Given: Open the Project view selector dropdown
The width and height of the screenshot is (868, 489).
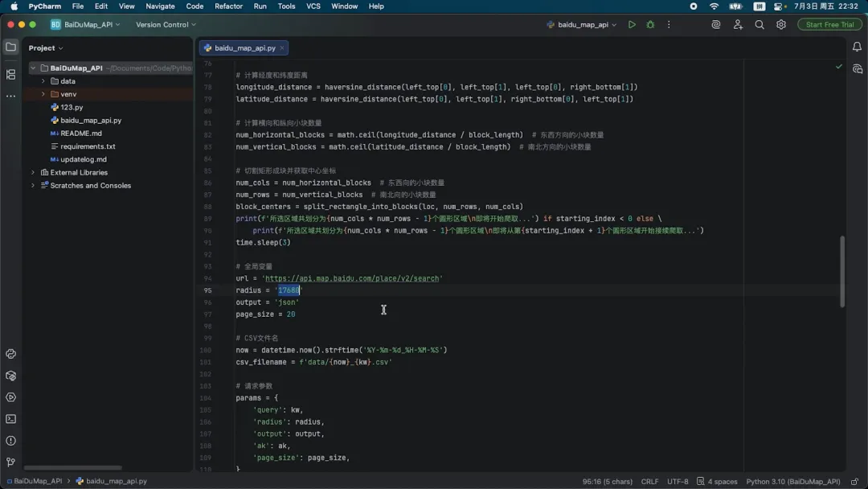Looking at the screenshot, I should (x=46, y=47).
